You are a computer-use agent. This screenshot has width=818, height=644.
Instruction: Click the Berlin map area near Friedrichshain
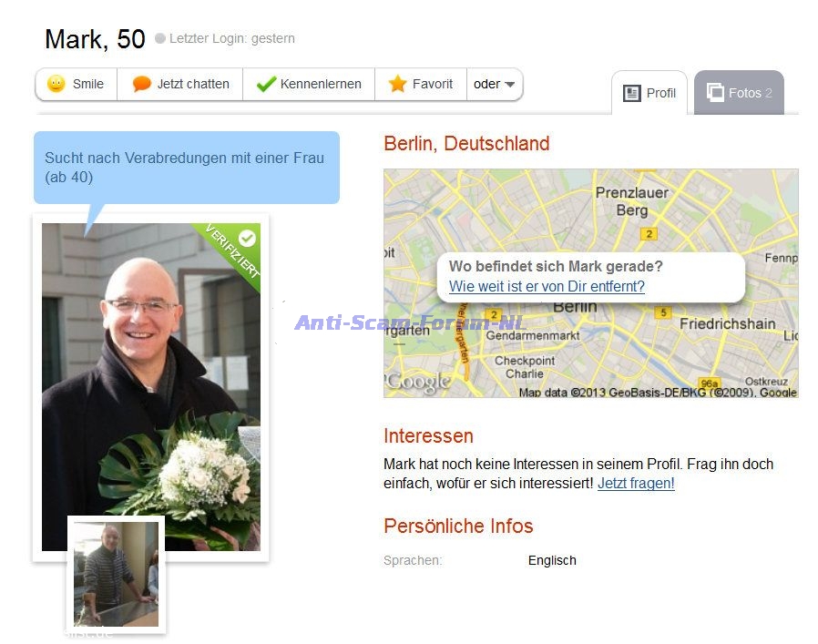727,324
